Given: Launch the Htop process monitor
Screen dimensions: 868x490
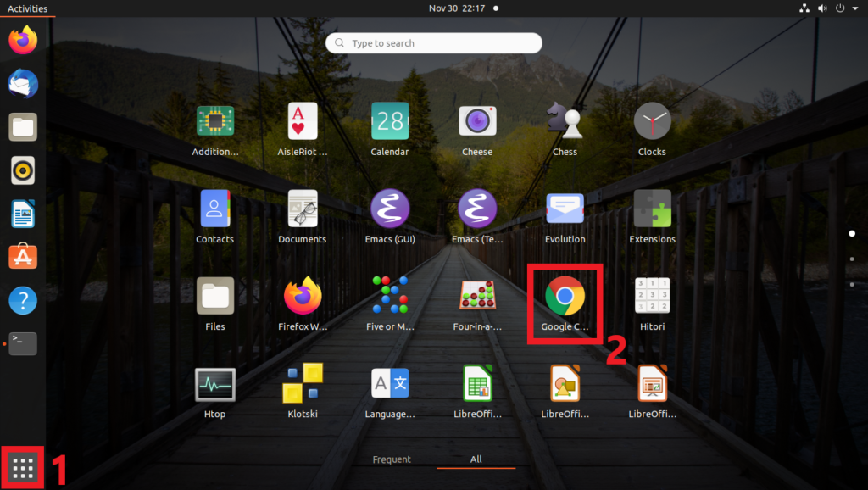Looking at the screenshot, I should tap(214, 384).
